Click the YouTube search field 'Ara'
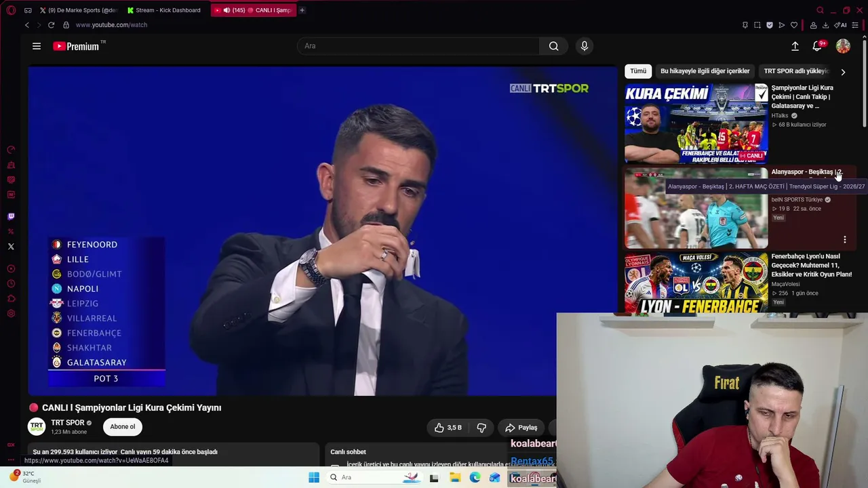Image resolution: width=868 pixels, height=488 pixels. 418,46
